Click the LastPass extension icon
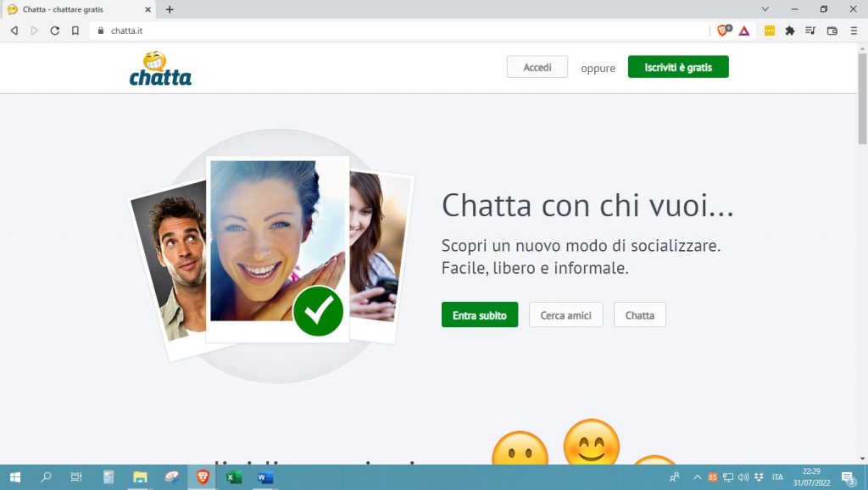868x490 pixels. pos(768,31)
